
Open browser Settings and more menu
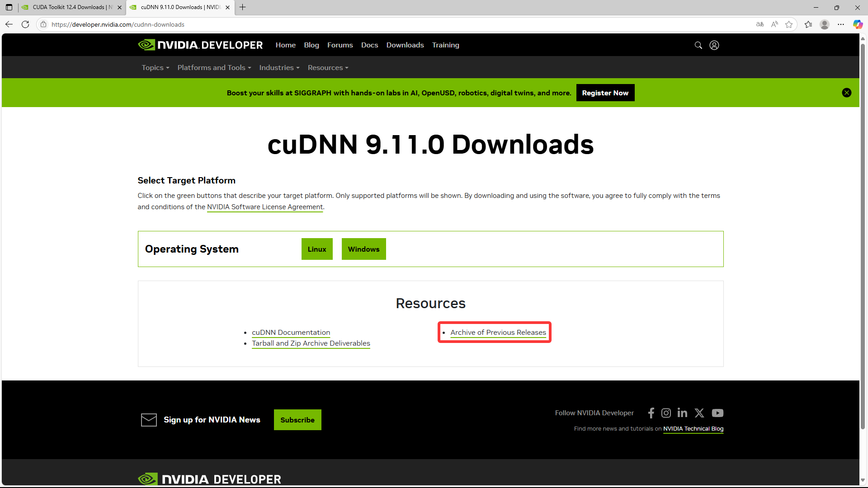pyautogui.click(x=841, y=24)
